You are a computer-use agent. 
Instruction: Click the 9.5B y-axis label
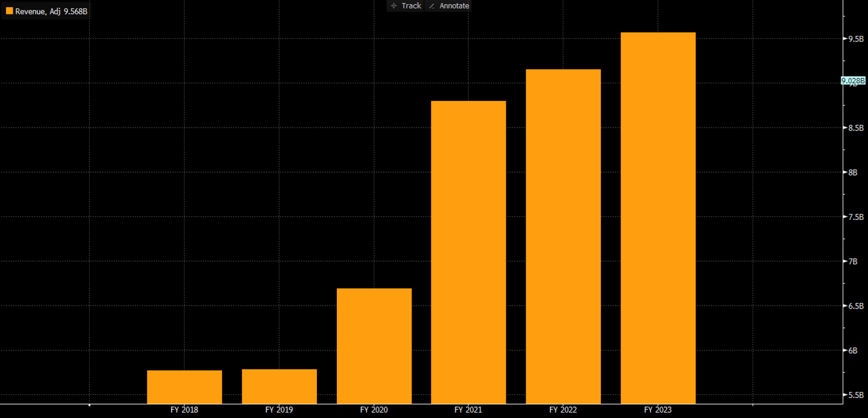tap(856, 39)
